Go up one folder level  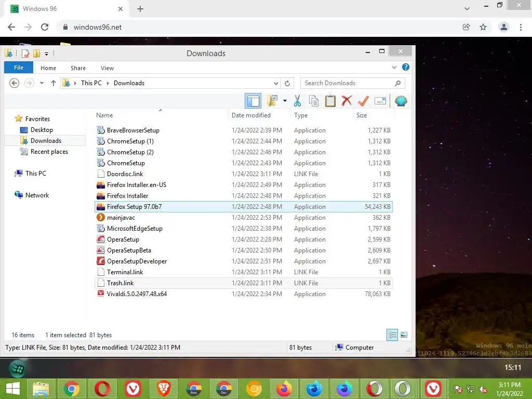[54, 83]
